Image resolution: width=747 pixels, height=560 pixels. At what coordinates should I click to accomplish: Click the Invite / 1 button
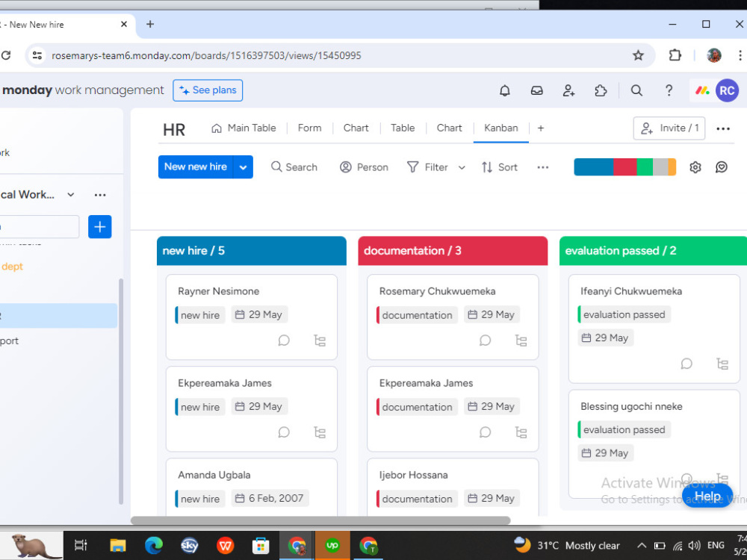tap(669, 128)
